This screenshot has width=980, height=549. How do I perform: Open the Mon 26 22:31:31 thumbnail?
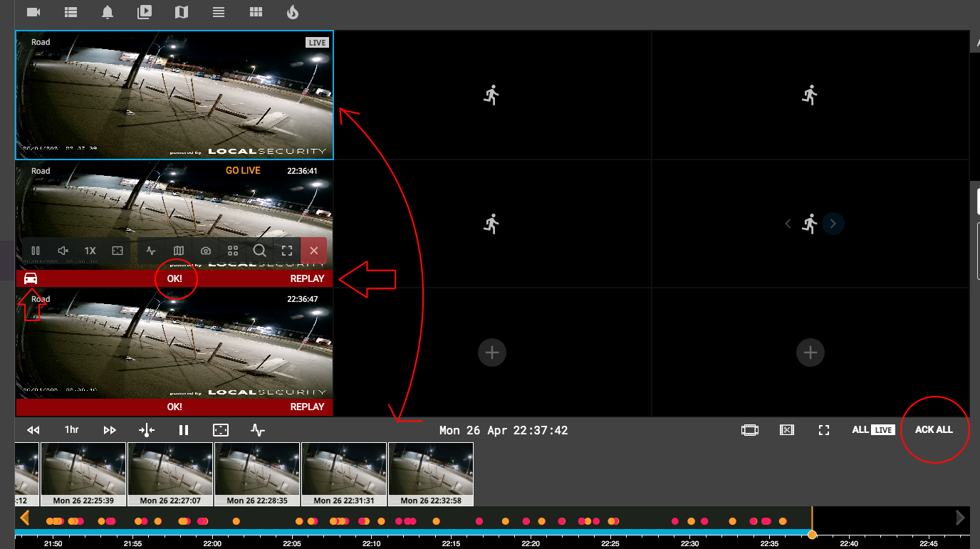(344, 474)
